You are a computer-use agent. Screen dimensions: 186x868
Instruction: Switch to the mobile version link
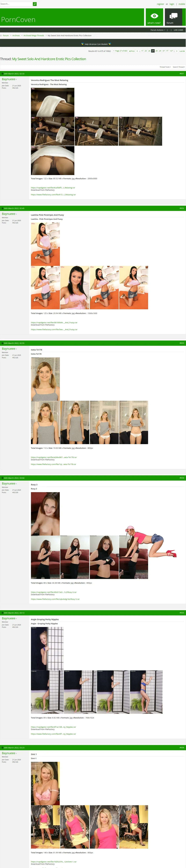click(182, 4)
